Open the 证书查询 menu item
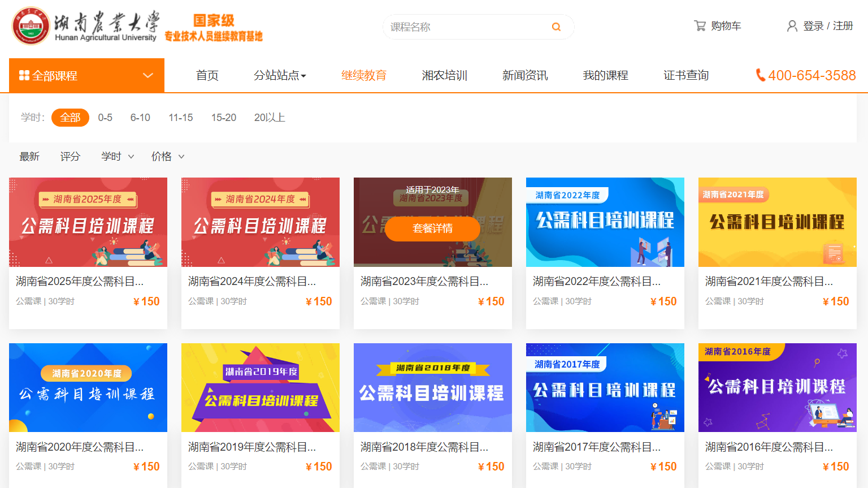The height and width of the screenshot is (488, 868). [x=685, y=75]
